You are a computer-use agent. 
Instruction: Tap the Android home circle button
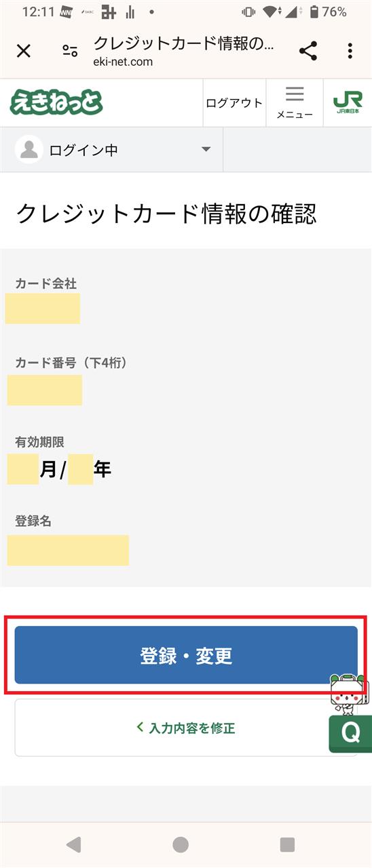(x=181, y=844)
